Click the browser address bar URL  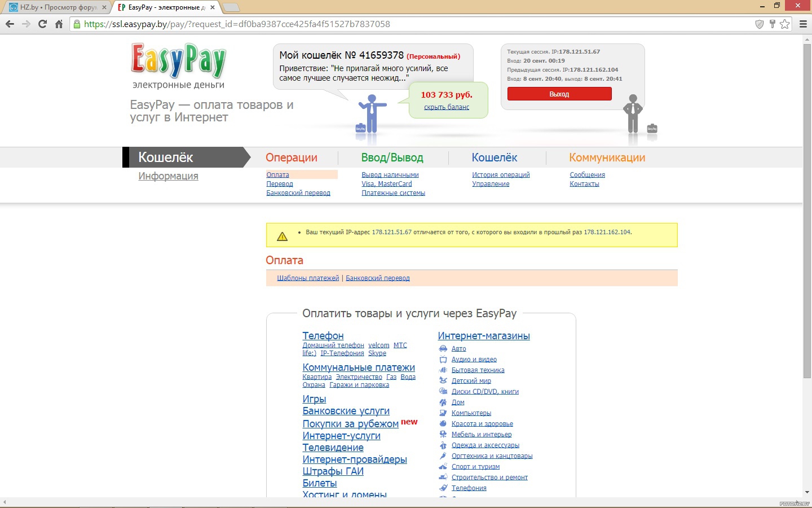[237, 24]
